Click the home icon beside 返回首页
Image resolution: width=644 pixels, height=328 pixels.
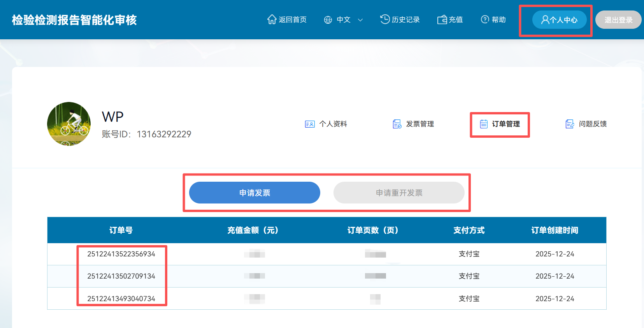click(x=272, y=19)
